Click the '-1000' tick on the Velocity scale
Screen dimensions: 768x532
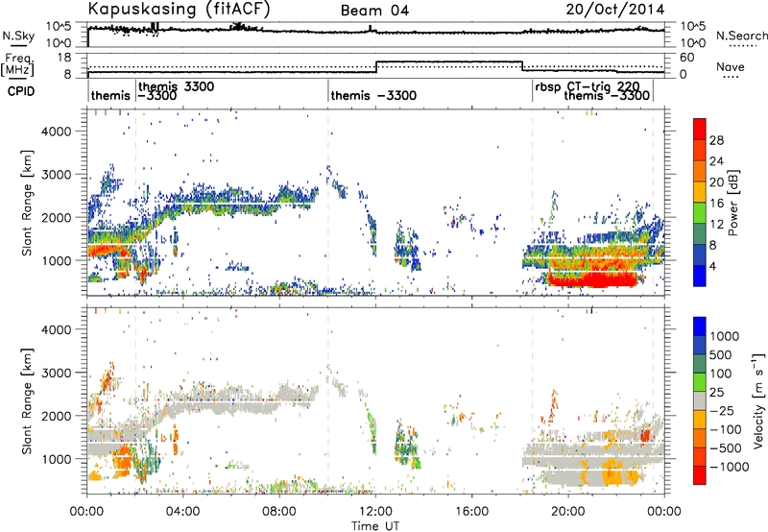[730, 467]
